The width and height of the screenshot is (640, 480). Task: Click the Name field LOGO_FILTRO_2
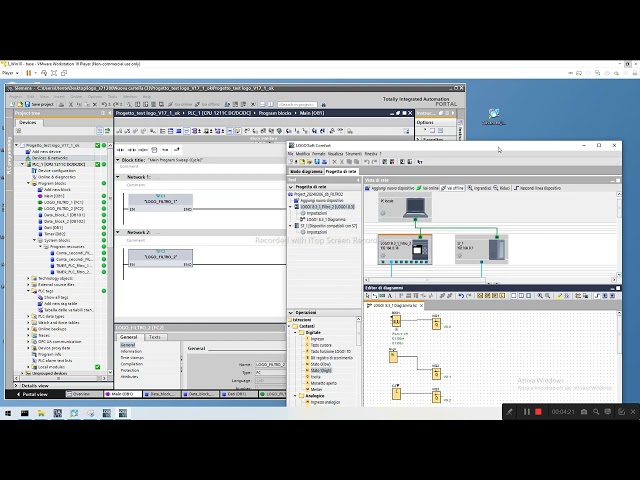[x=270, y=364]
